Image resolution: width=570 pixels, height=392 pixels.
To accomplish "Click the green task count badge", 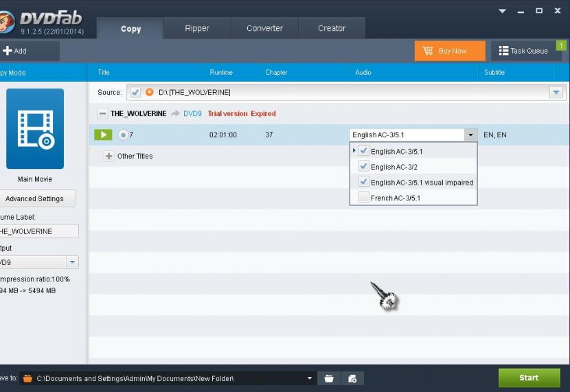I will 561,45.
